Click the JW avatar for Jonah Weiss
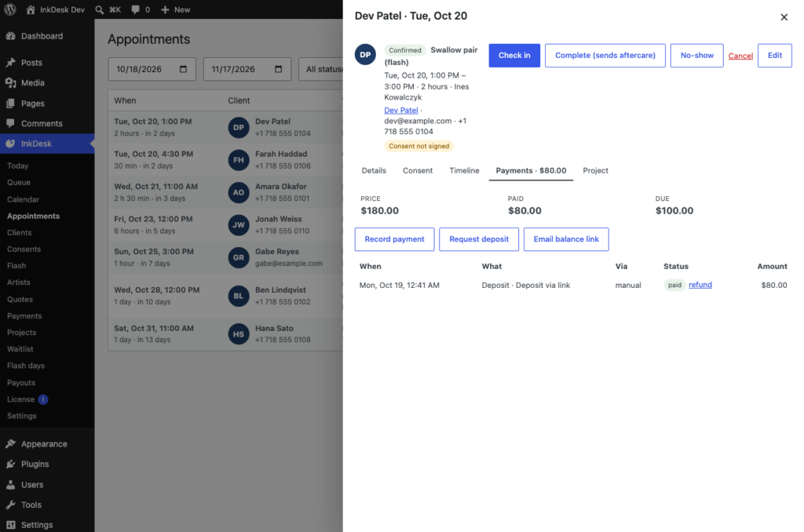 pyautogui.click(x=239, y=225)
